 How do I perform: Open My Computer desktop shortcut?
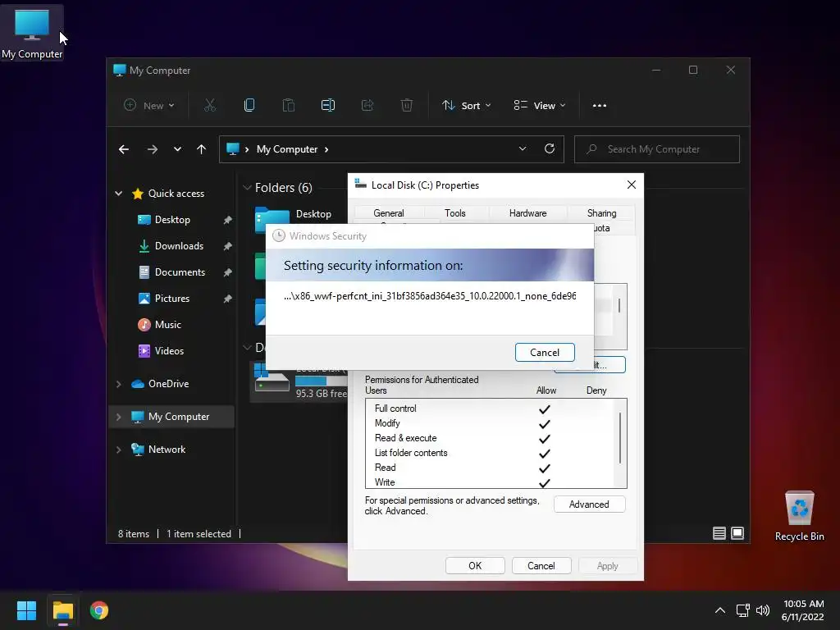tap(32, 33)
